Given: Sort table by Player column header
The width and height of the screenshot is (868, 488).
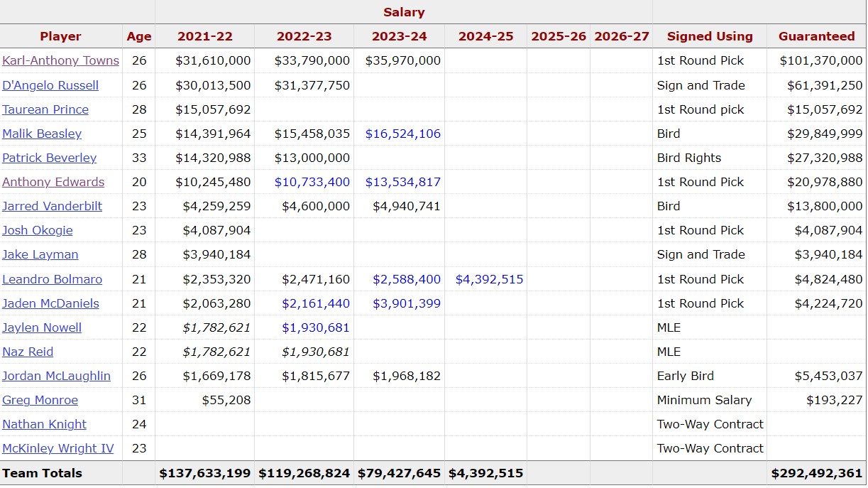Looking at the screenshot, I should [x=60, y=36].
